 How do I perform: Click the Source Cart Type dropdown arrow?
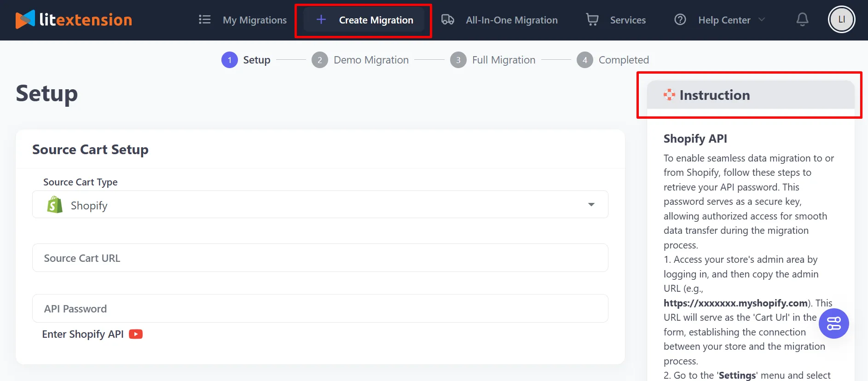click(591, 204)
